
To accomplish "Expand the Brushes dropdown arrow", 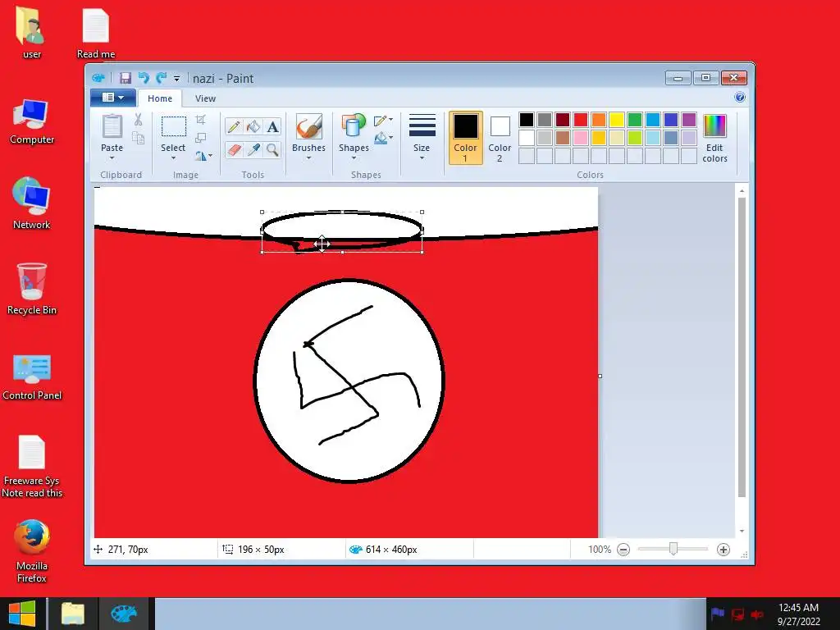I will [x=309, y=158].
